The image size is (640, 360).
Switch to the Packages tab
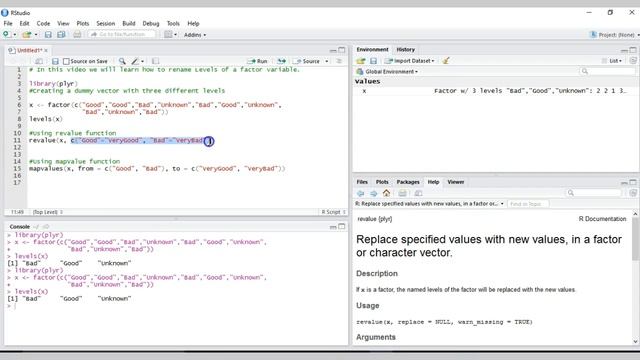[408, 182]
